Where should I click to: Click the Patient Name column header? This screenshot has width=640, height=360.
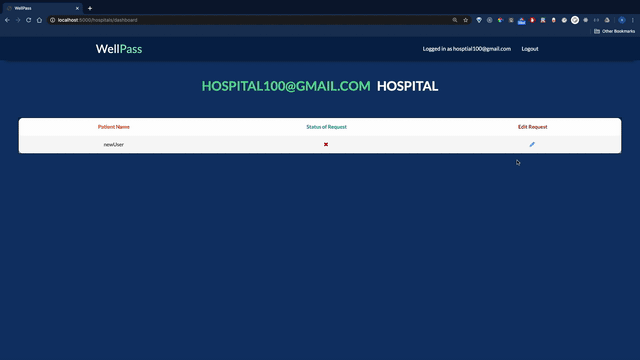click(x=113, y=127)
